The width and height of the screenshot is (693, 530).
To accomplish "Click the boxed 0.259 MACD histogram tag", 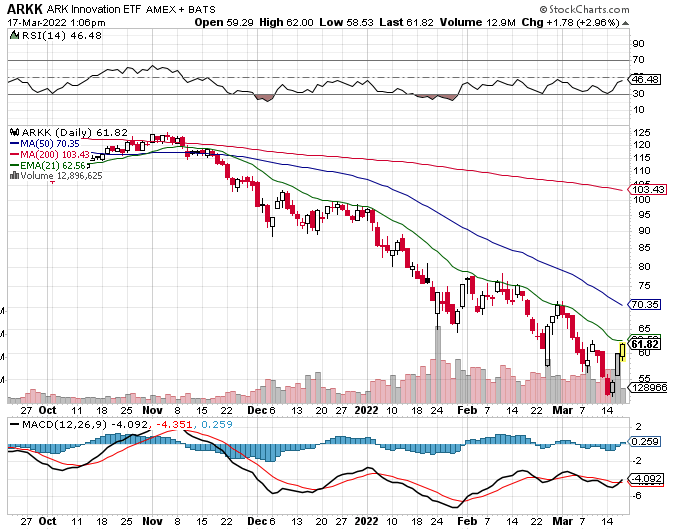I will click(645, 442).
